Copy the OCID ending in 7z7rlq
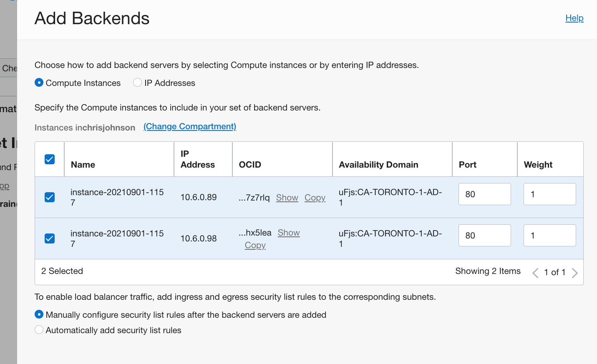 (315, 198)
